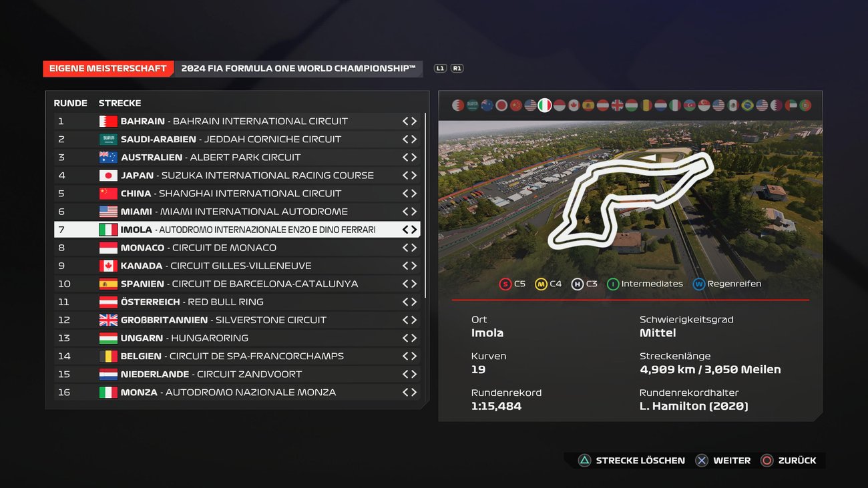This screenshot has height=488, width=868.
Task: Select round 13 Ungarn - Hungaroring
Action: coord(237,338)
